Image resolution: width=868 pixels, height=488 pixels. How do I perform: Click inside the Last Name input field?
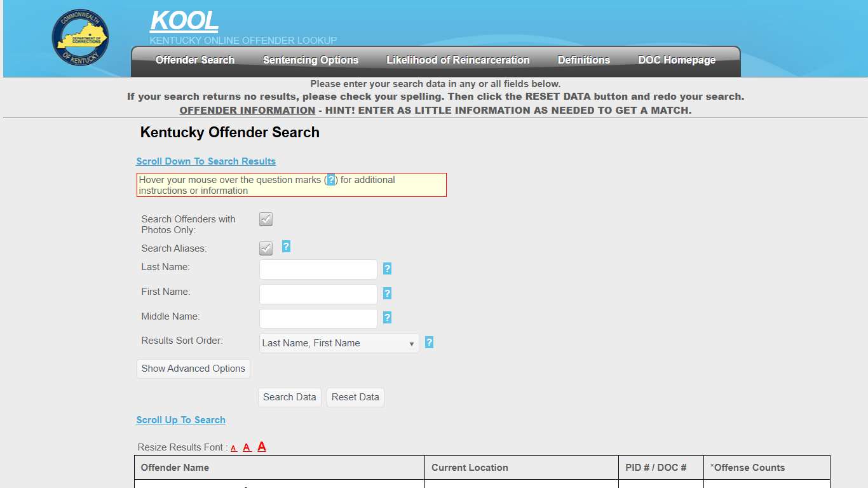pos(318,269)
